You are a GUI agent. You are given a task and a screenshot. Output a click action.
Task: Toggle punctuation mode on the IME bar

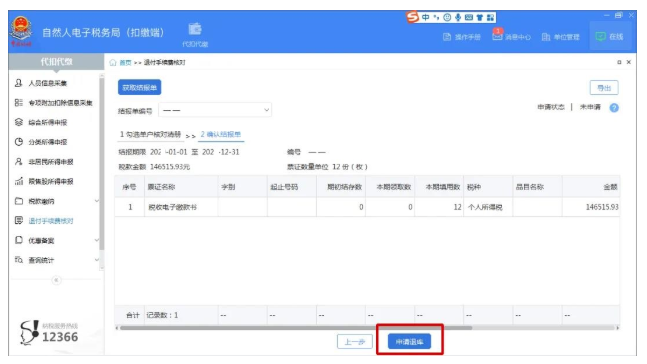(436, 17)
